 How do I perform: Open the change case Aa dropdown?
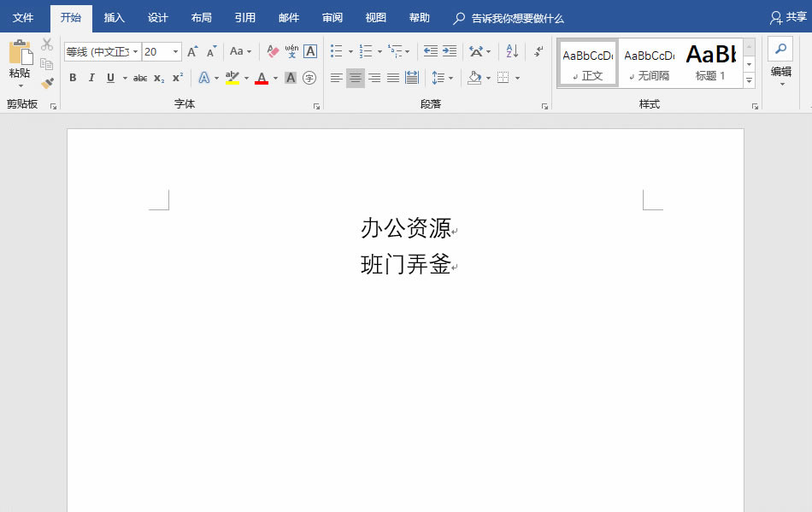(x=241, y=51)
